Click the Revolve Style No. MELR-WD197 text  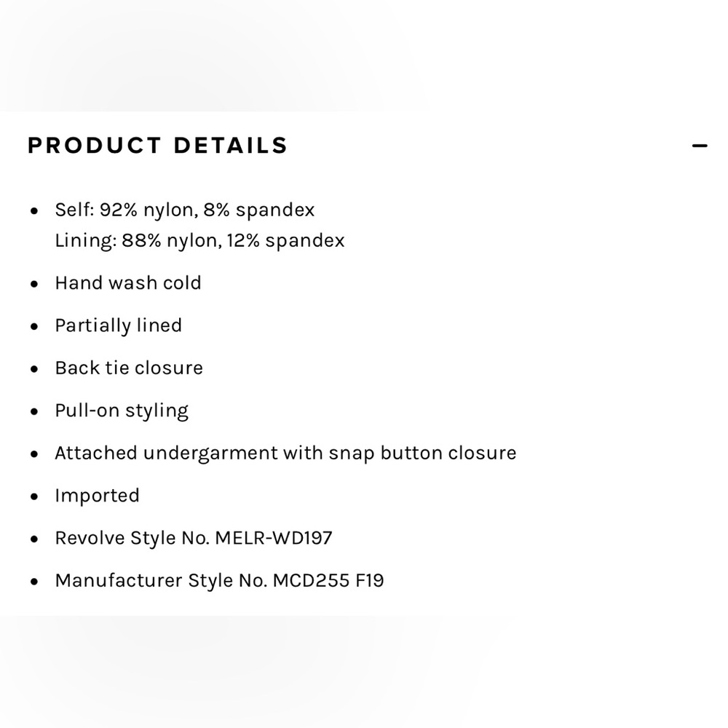(x=194, y=538)
